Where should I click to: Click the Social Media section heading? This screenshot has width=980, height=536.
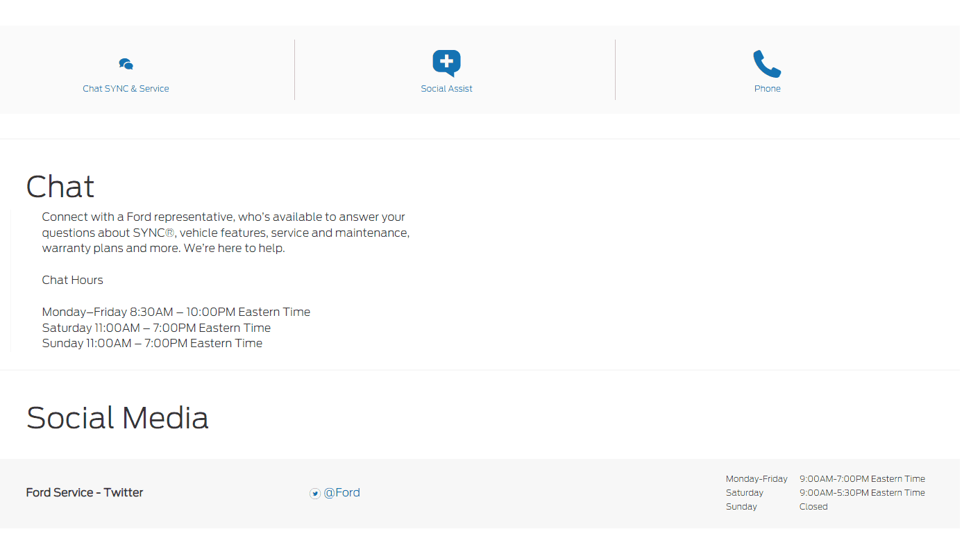coord(117,418)
